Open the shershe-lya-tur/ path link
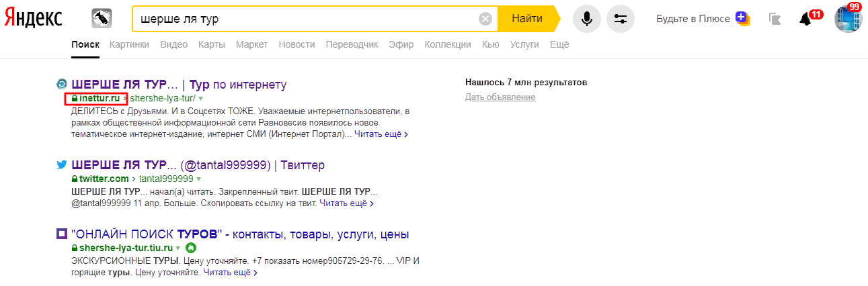Image resolution: width=868 pixels, height=286 pixels. (x=161, y=98)
